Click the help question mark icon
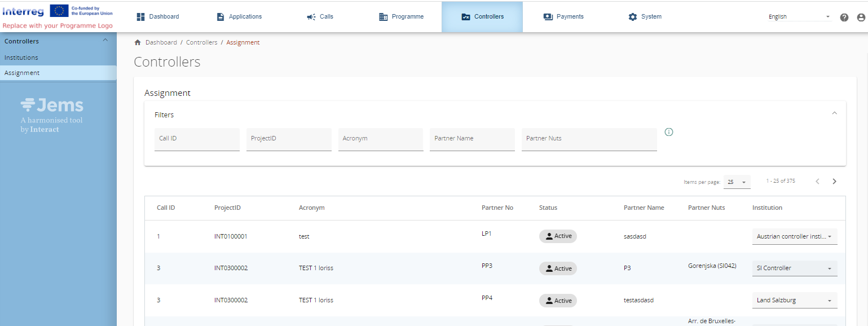The height and width of the screenshot is (326, 868). (x=844, y=17)
